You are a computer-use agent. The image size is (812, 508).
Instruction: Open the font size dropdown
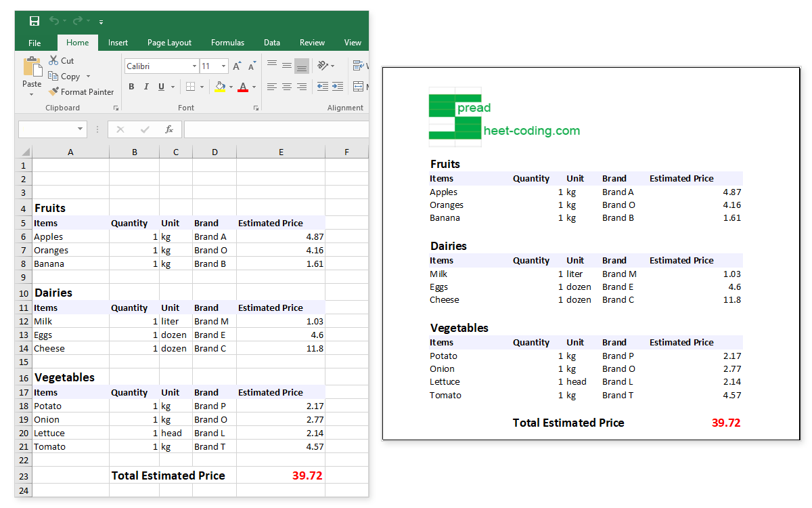[223, 66]
